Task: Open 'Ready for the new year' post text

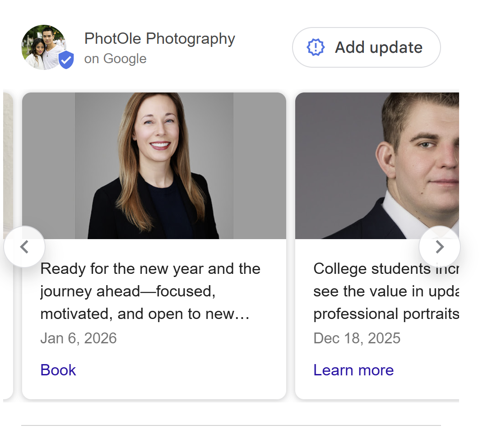Action: [150, 269]
